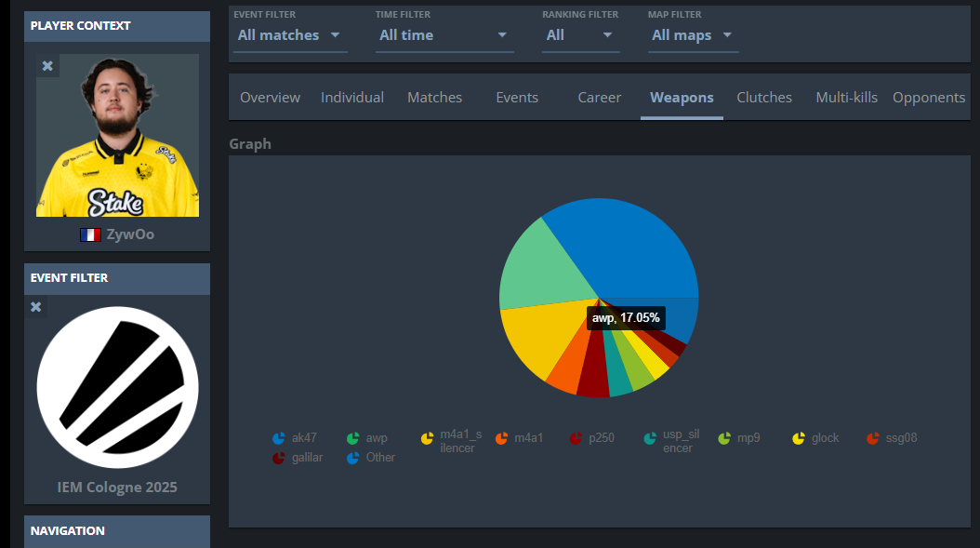Remove ZywOo player context with X icon
Viewport: 980px width, 548px height.
click(x=47, y=66)
